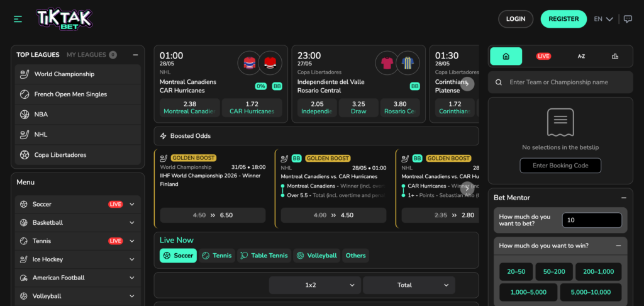
Task: Click the Rosario Central striped jersey icon
Action: click(408, 63)
